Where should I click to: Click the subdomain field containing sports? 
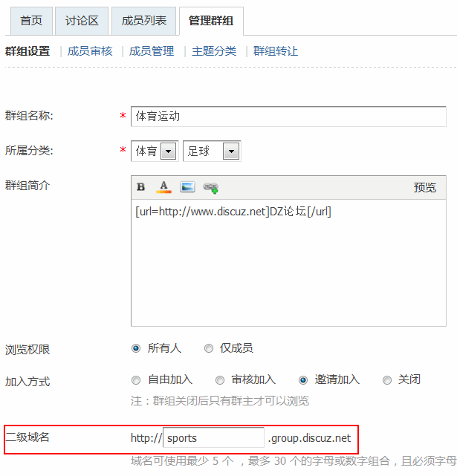pos(213,438)
